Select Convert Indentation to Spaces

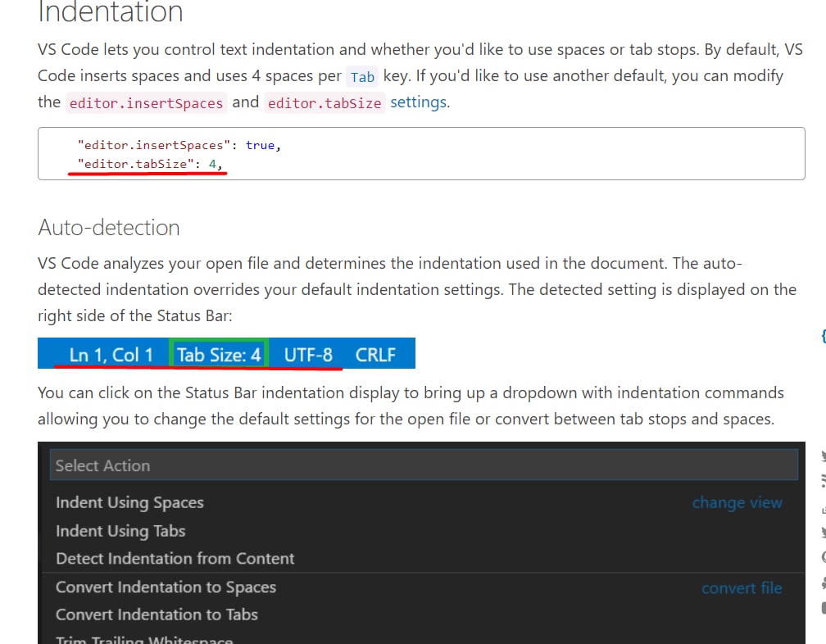tap(166, 587)
